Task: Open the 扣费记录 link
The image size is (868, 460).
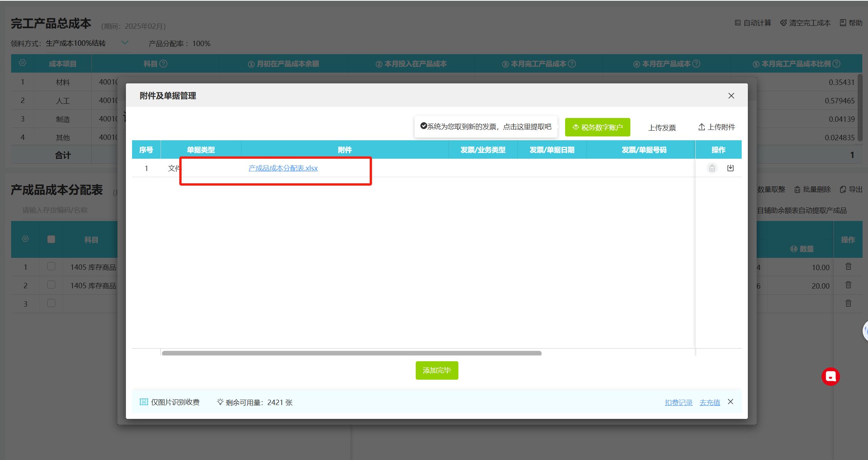Action: (x=678, y=402)
